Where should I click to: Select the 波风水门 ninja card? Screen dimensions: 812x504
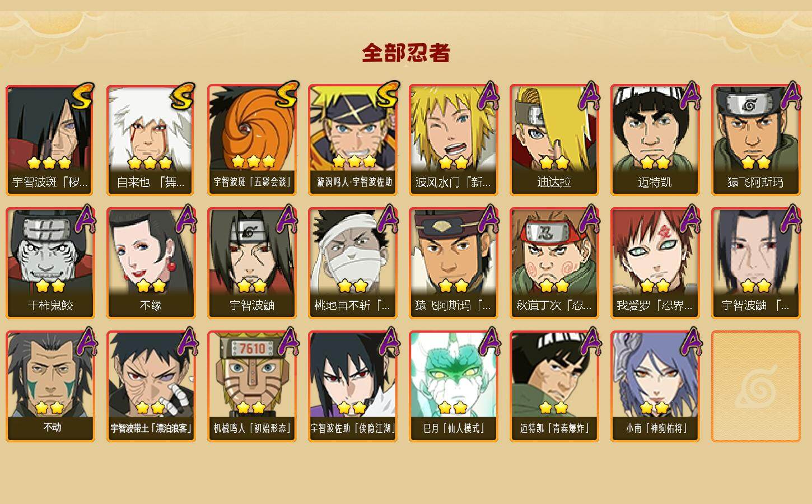pos(453,140)
